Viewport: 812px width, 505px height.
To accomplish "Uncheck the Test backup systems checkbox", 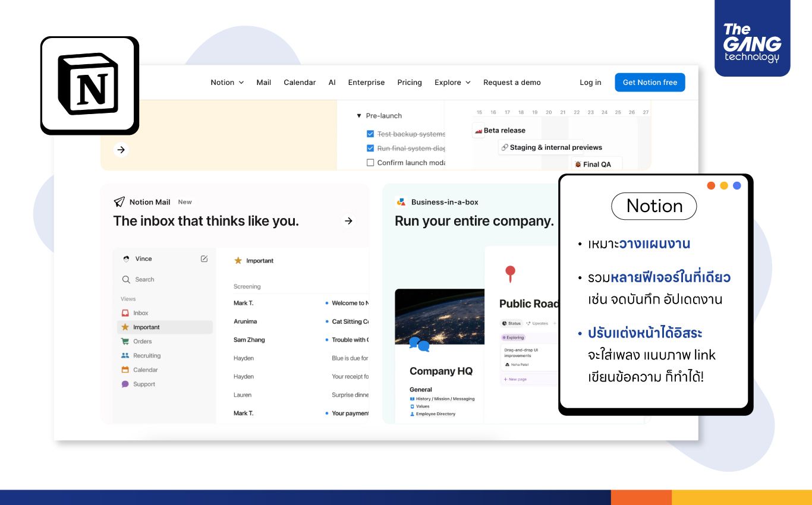I will coord(370,134).
